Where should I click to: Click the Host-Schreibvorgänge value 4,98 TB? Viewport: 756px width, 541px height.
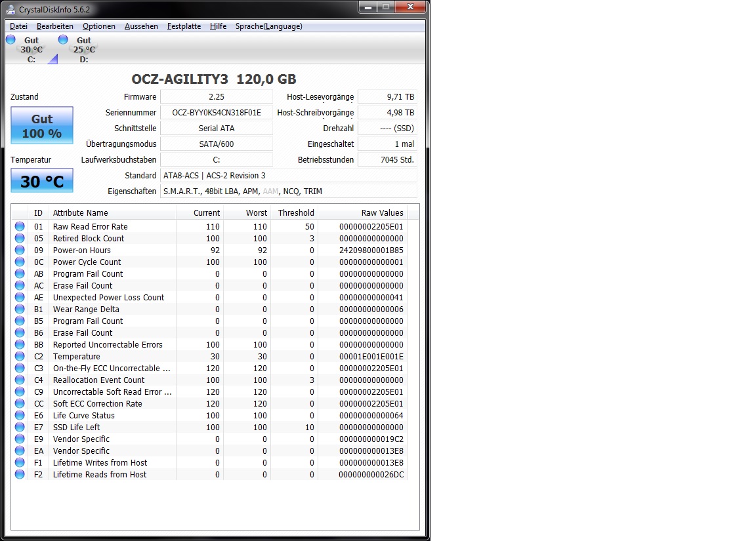(388, 112)
